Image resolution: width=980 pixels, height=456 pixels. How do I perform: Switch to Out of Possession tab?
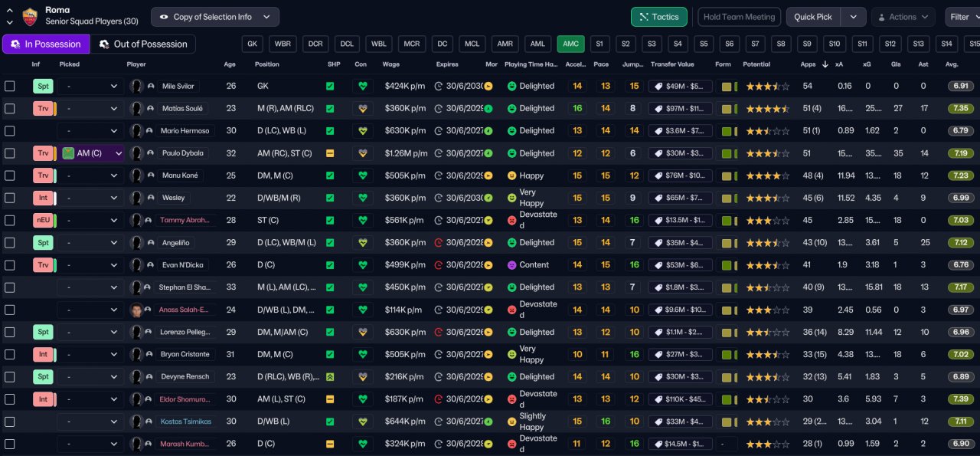click(x=143, y=44)
